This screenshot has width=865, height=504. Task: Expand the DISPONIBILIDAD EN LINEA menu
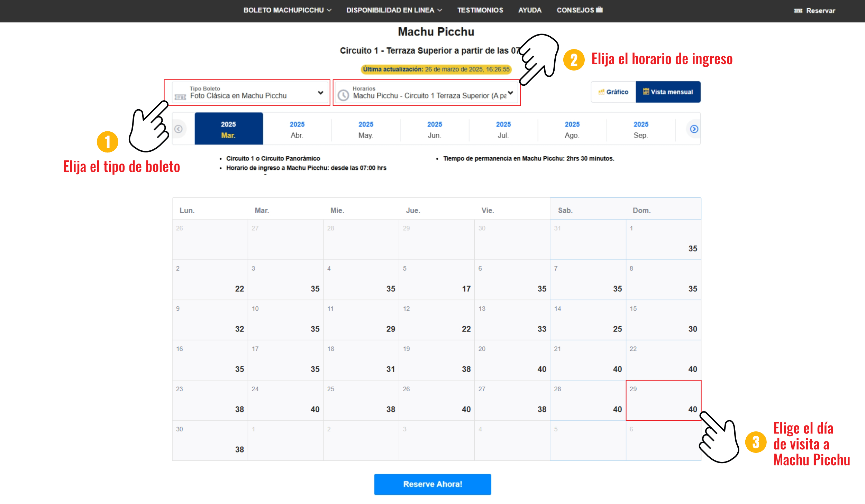(x=394, y=10)
